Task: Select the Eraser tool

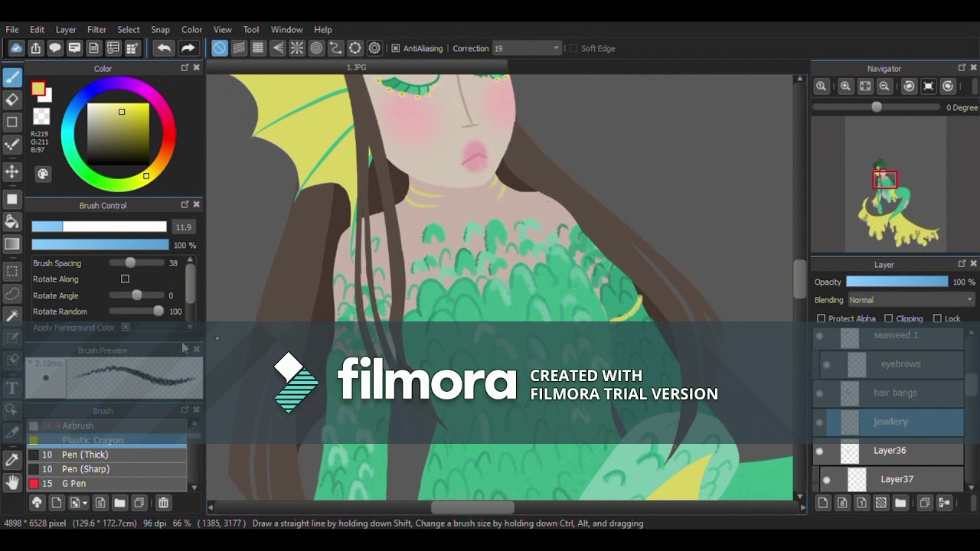Action: click(x=12, y=99)
